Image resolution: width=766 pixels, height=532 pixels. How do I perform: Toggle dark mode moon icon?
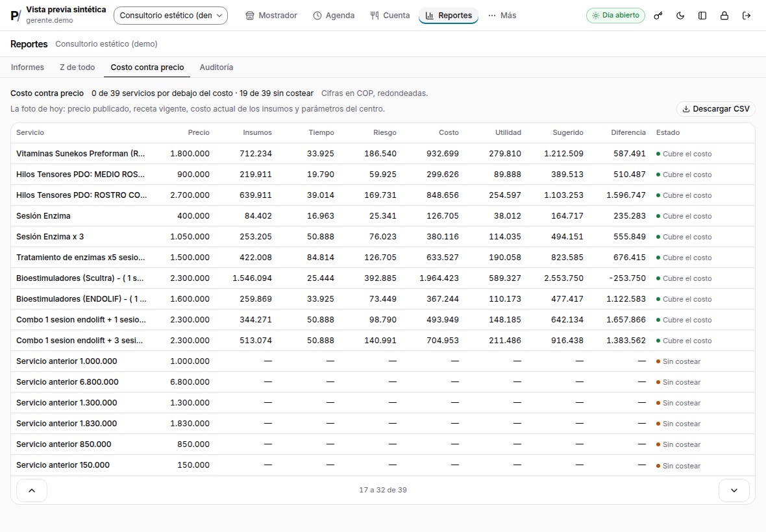click(x=680, y=16)
